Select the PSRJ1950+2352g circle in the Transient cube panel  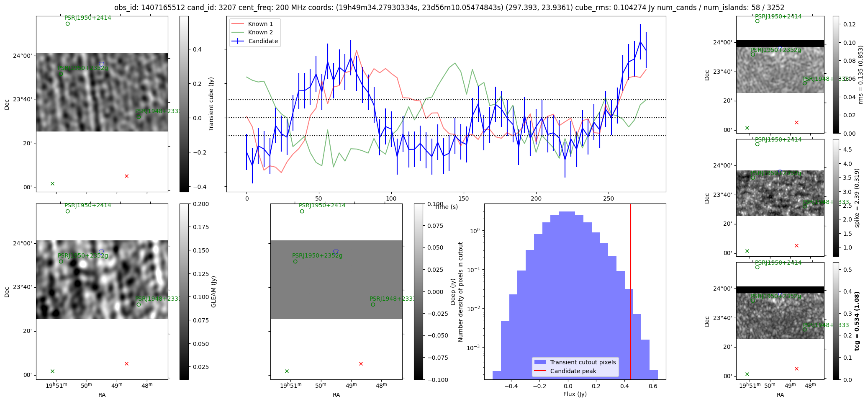[61, 74]
